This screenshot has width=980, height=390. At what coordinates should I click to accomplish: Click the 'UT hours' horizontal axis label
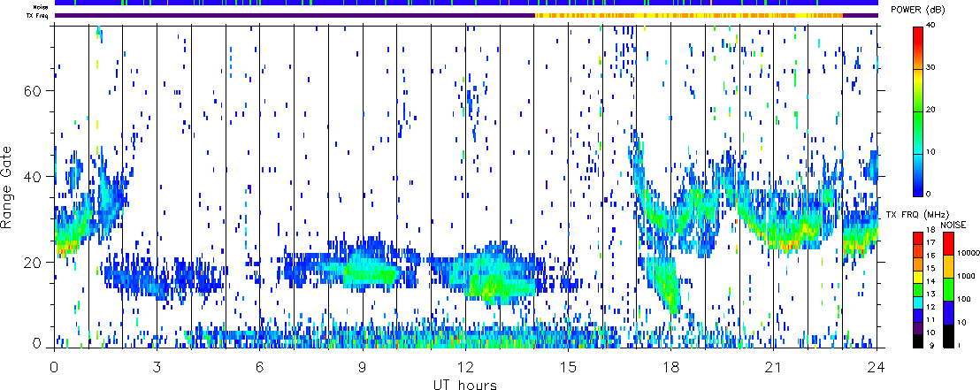pyautogui.click(x=465, y=384)
